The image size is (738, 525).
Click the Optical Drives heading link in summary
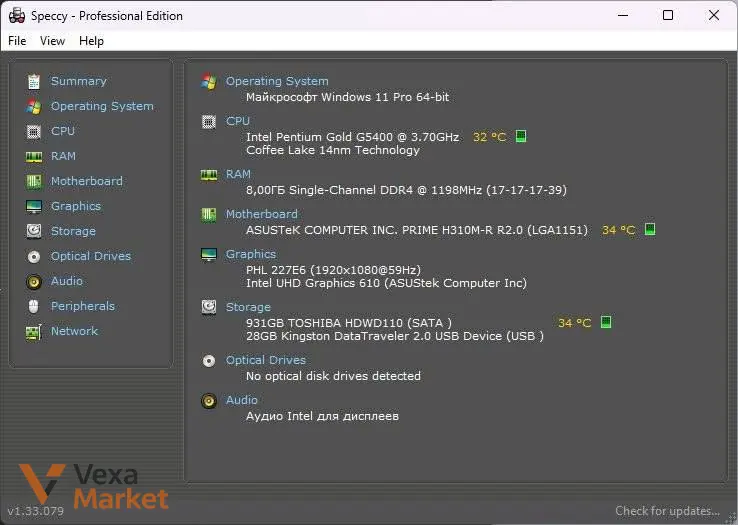[x=265, y=360]
